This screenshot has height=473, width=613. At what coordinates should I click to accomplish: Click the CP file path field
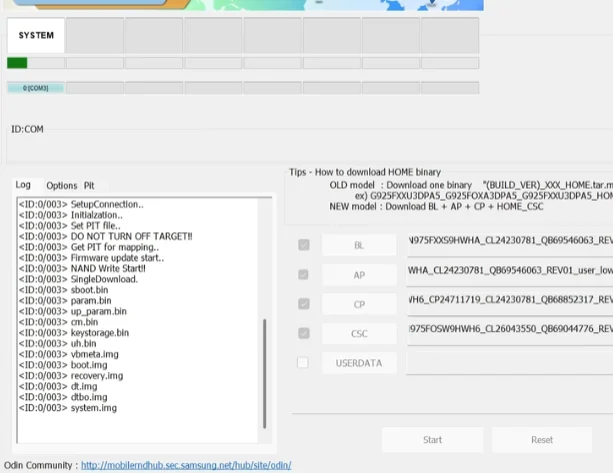[510, 304]
